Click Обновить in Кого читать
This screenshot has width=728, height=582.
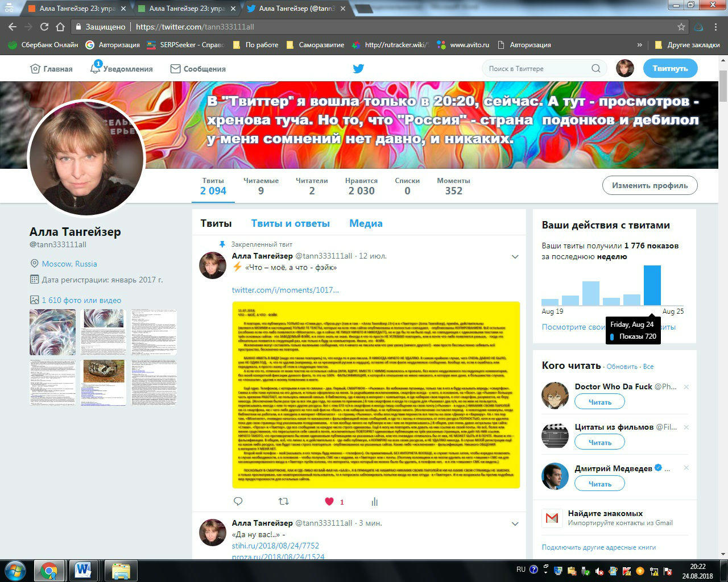coord(622,367)
